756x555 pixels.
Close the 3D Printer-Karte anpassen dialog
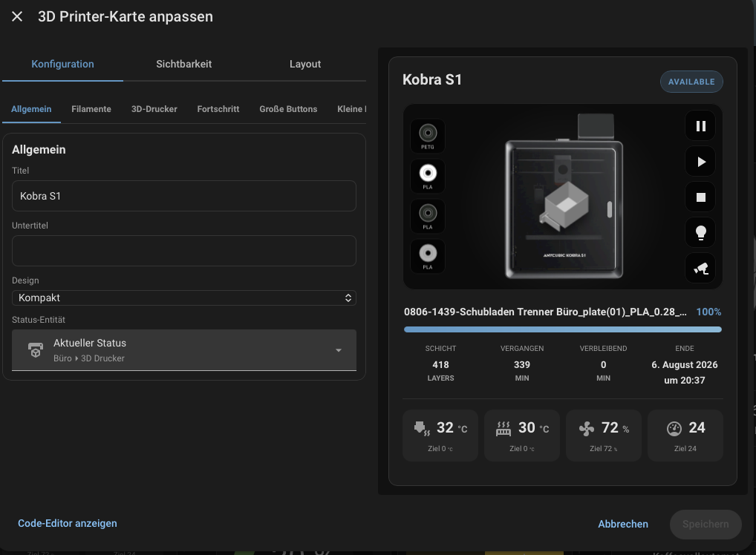coord(17,16)
